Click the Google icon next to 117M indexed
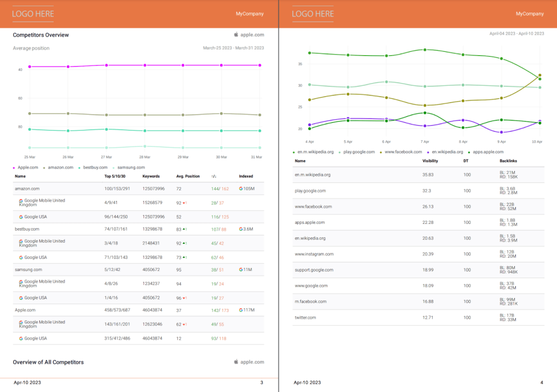 click(241, 310)
